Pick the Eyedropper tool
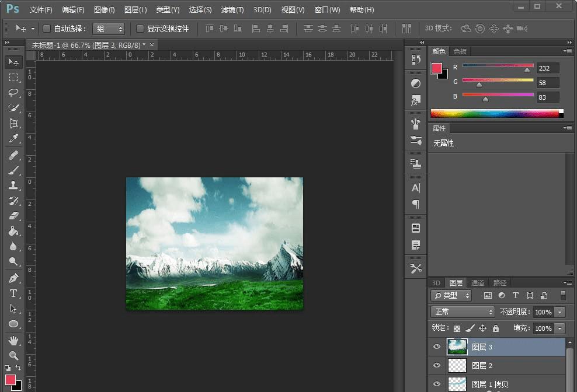Viewport: 577px width, 392px height. tap(13, 139)
